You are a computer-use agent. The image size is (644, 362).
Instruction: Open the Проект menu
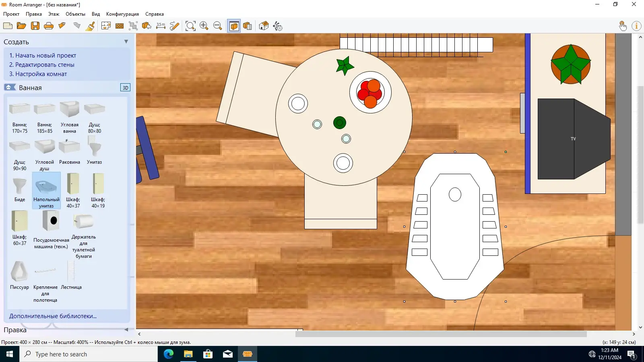[11, 14]
